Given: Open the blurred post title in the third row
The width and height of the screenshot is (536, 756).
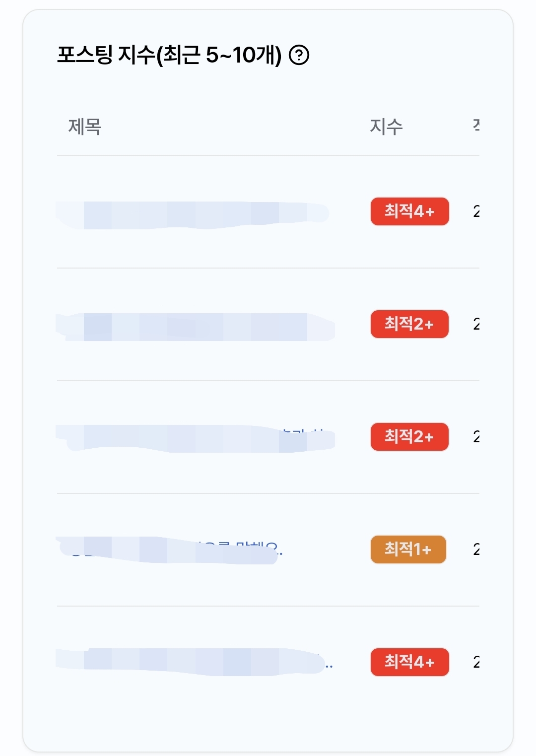Looking at the screenshot, I should coord(196,438).
